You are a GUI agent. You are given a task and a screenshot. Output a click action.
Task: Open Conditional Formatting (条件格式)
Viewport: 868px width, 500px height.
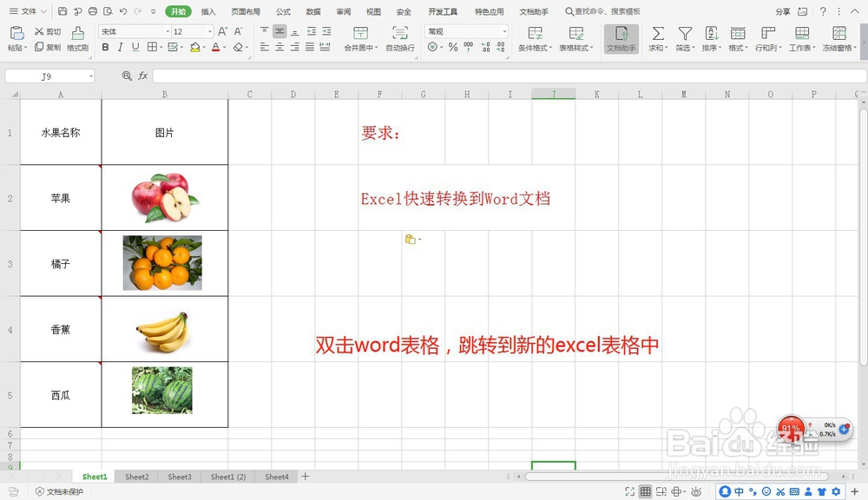point(535,39)
